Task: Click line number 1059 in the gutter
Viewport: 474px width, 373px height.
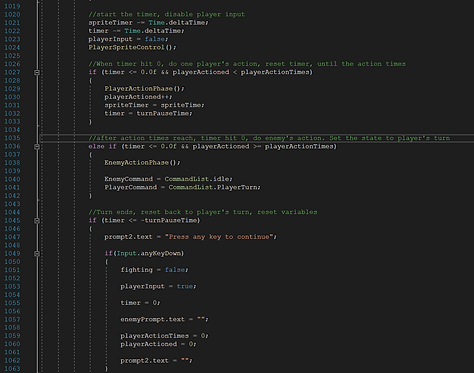Action: click(12, 336)
